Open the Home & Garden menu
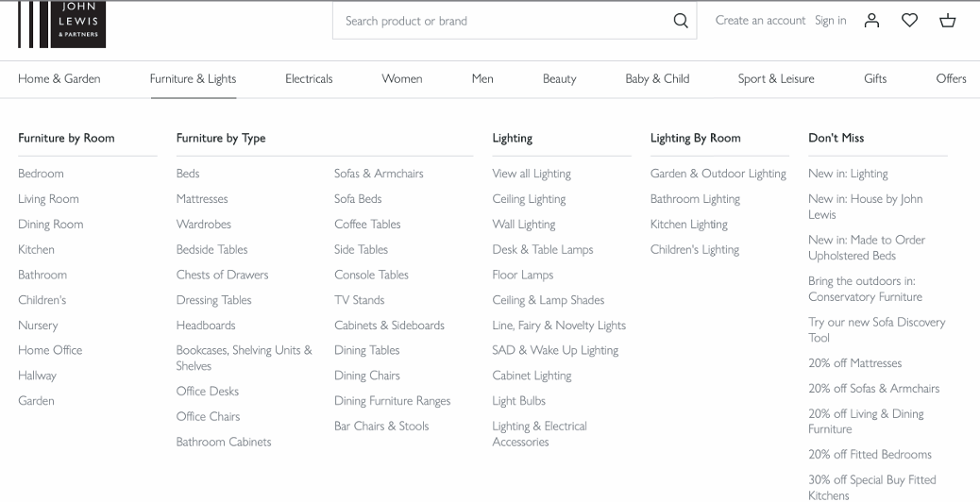 (x=59, y=78)
